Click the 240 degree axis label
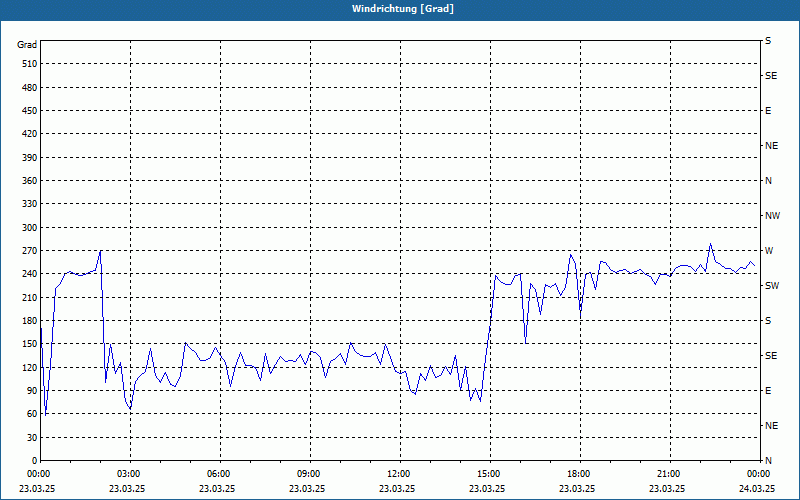This screenshot has width=800, height=500. pos(30,274)
